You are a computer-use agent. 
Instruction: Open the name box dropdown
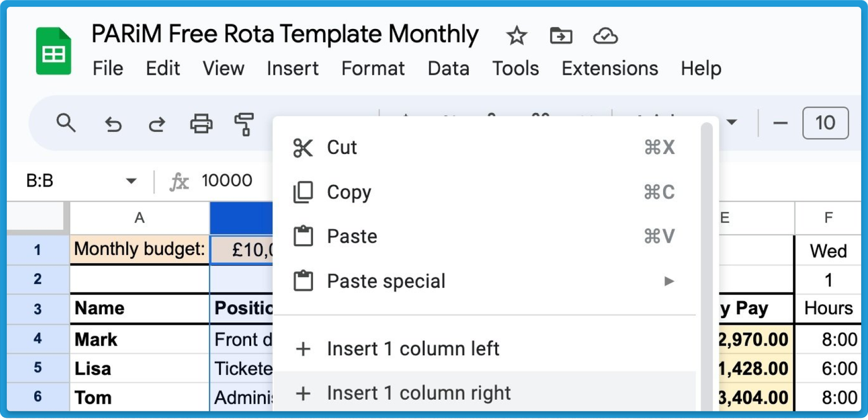click(131, 180)
